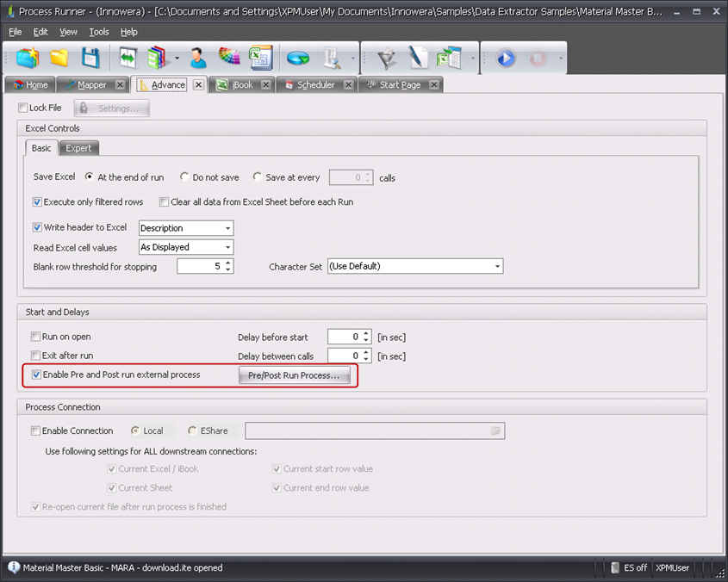
Task: Click the stacked books toolbar icon
Action: pyautogui.click(x=155, y=59)
